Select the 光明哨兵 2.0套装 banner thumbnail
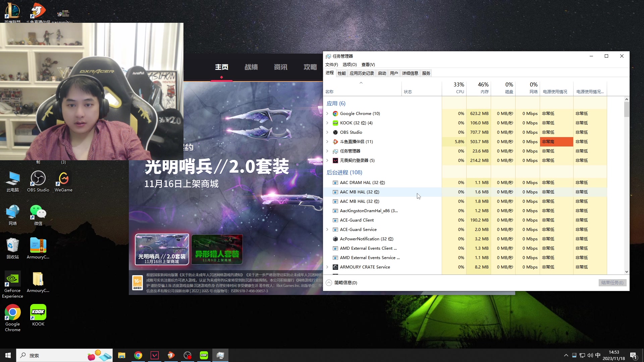Viewport: 644px width, 362px height. pyautogui.click(x=162, y=249)
